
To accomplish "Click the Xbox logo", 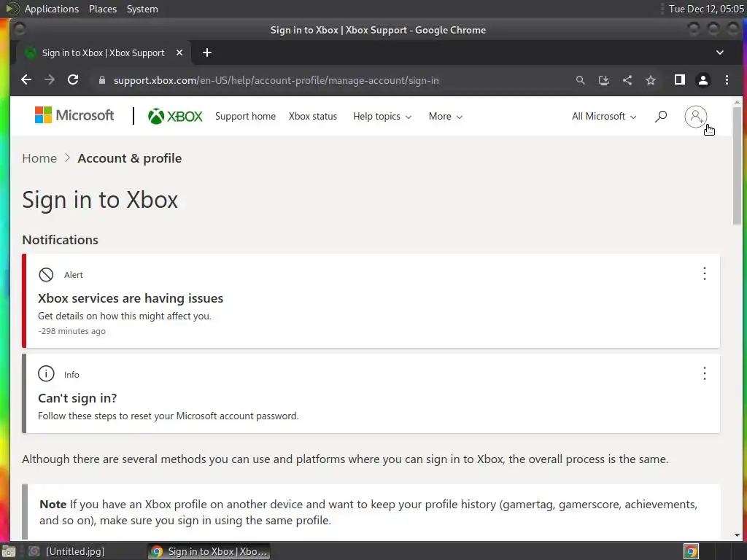I will [175, 116].
